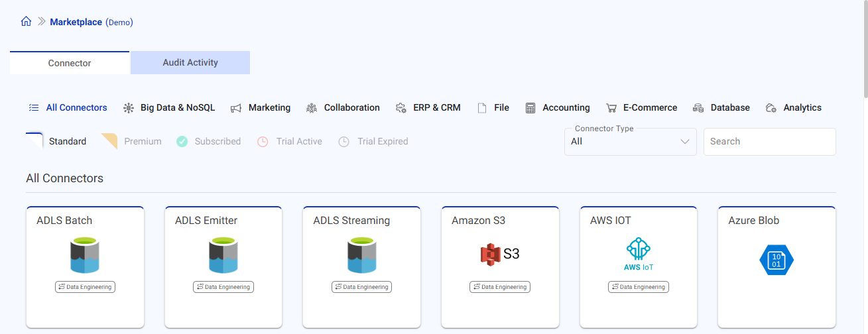This screenshot has width=868, height=334.
Task: Open the Amazon S3 connector logo
Action: coord(499,253)
